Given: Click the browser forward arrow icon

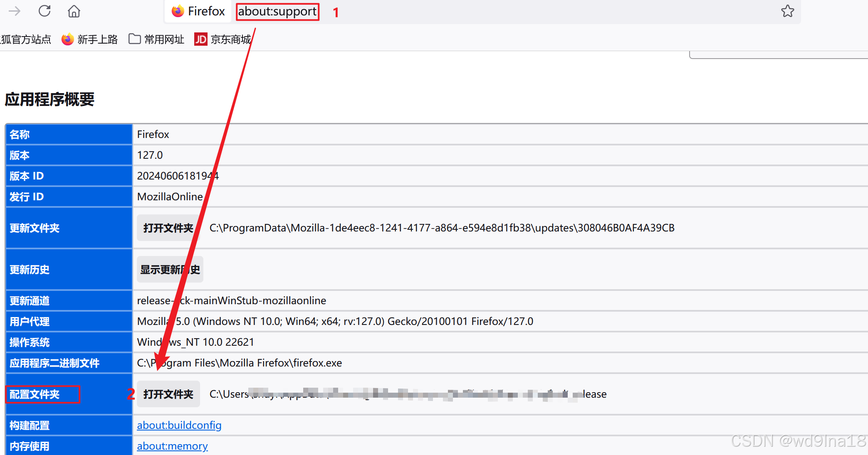Looking at the screenshot, I should 15,11.
